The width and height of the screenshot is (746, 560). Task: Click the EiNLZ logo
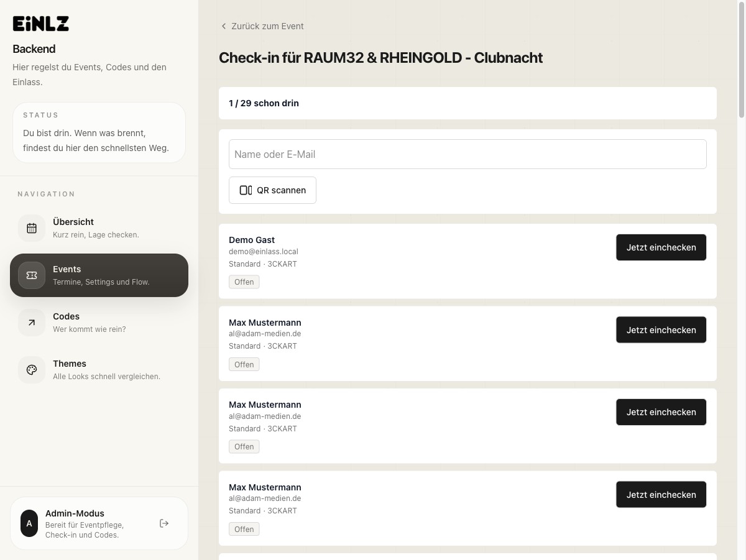40,23
